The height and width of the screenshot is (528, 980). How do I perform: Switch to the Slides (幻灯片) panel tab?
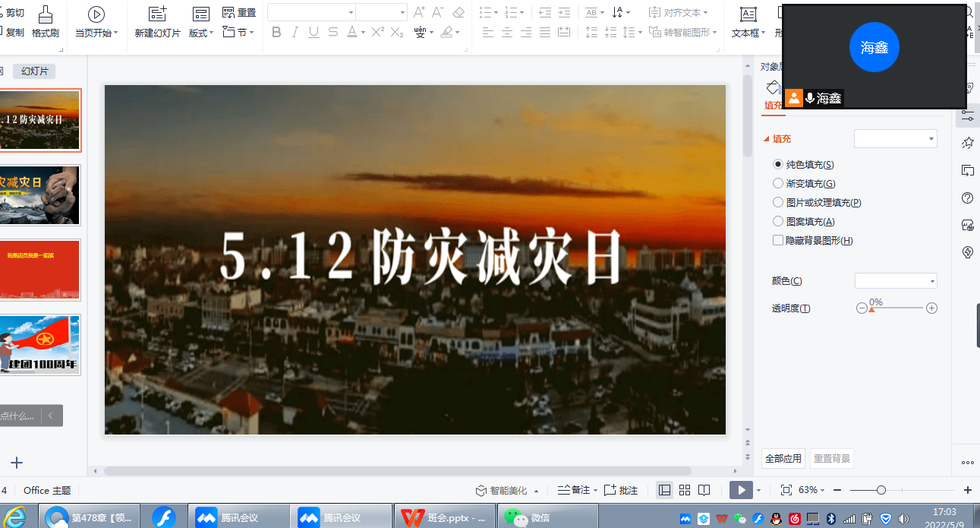coord(34,71)
